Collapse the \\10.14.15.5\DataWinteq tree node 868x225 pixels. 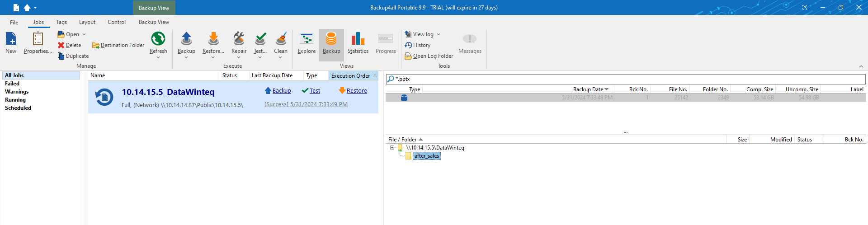click(x=392, y=148)
